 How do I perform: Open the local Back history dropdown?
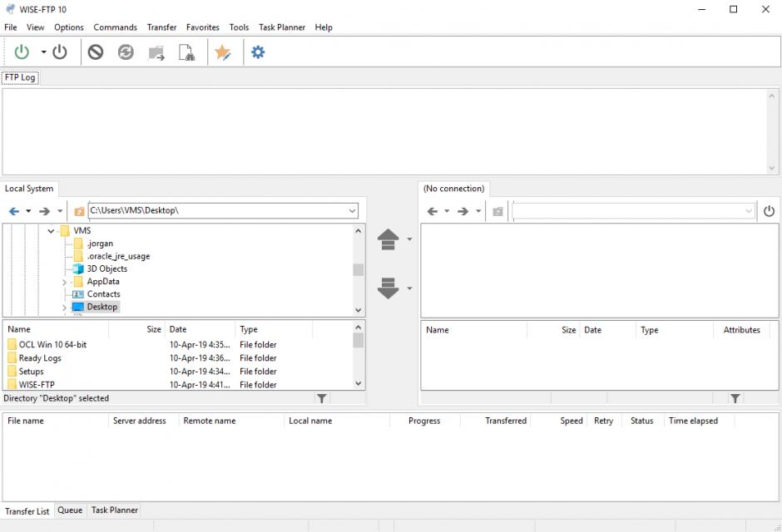click(28, 211)
